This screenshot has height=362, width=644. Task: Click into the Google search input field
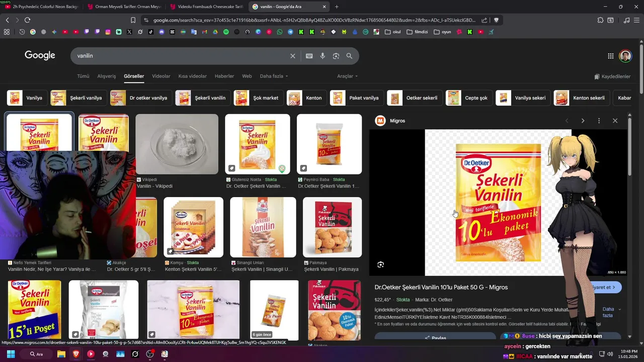181,56
